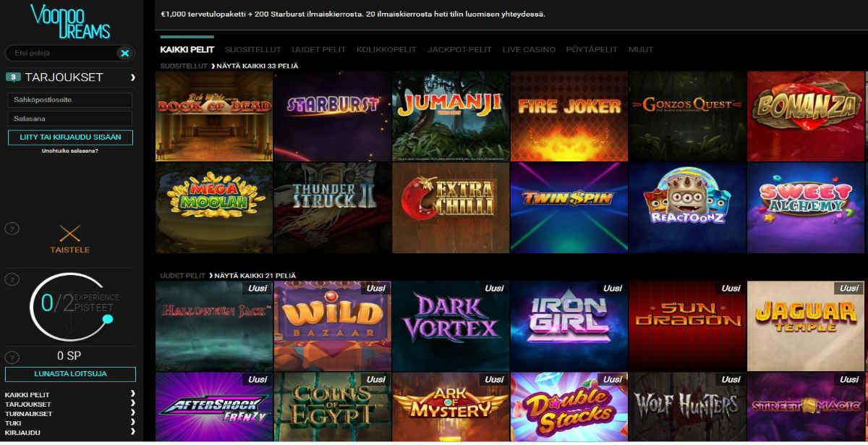Click the Tarjoukset badge showing 3

13,77
